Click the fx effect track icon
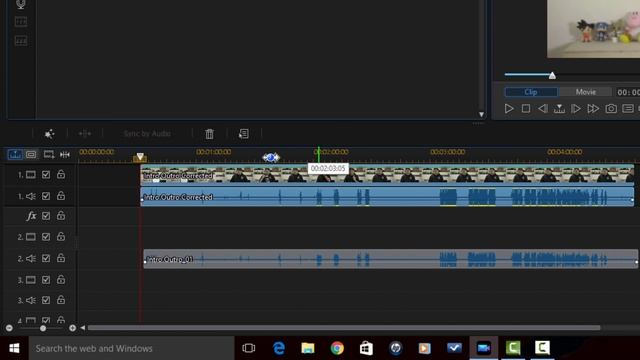The height and width of the screenshot is (360, 640). pyautogui.click(x=31, y=216)
